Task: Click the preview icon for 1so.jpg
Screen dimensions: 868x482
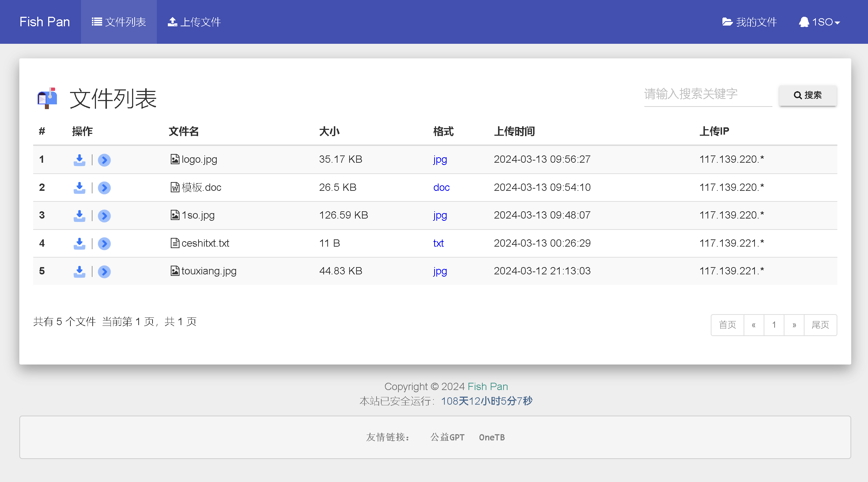Action: coord(104,215)
